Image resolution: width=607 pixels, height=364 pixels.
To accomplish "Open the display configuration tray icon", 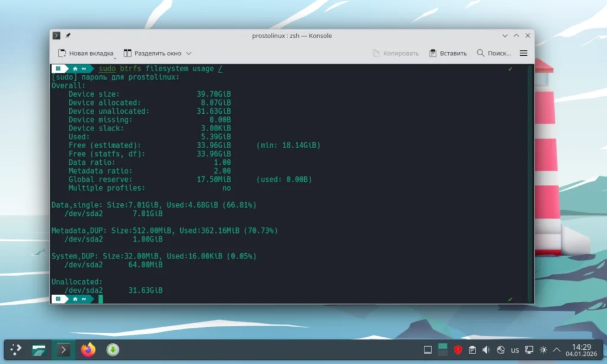I will [x=529, y=350].
